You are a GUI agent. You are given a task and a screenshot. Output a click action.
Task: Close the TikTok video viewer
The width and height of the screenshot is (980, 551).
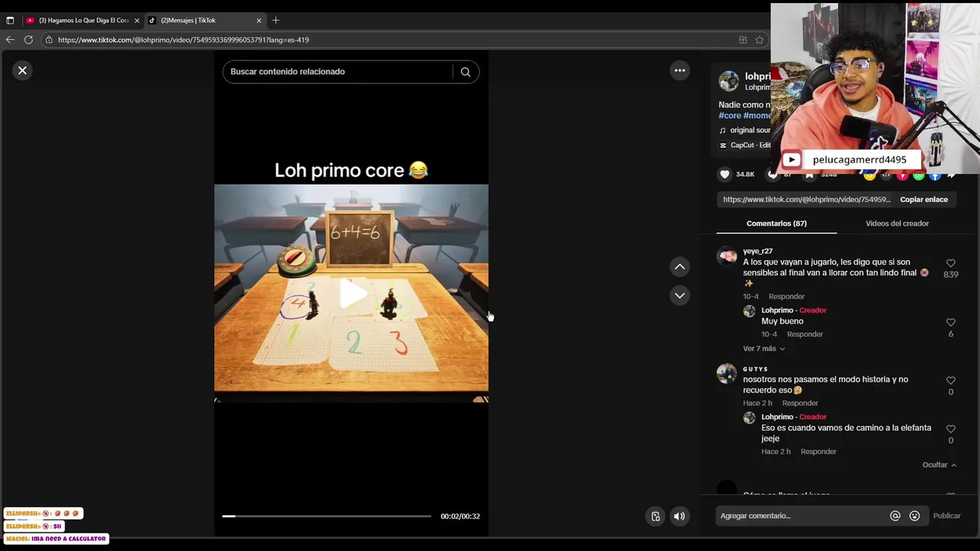22,70
